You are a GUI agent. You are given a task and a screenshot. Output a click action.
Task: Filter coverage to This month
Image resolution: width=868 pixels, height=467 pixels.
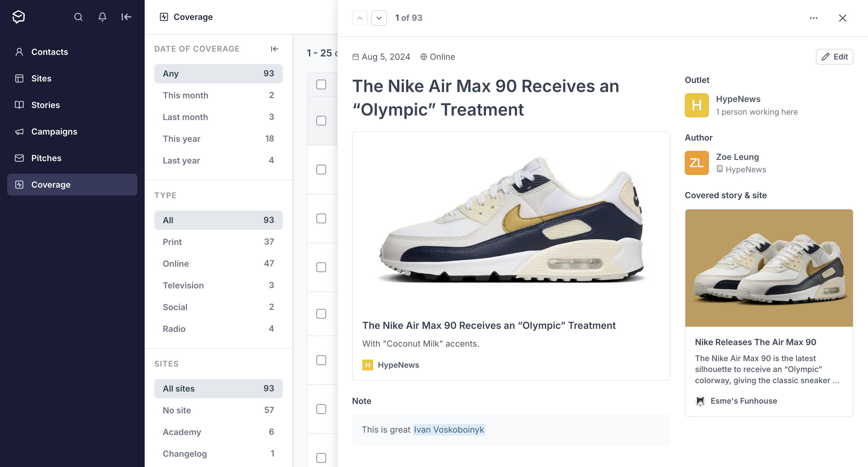[218, 95]
